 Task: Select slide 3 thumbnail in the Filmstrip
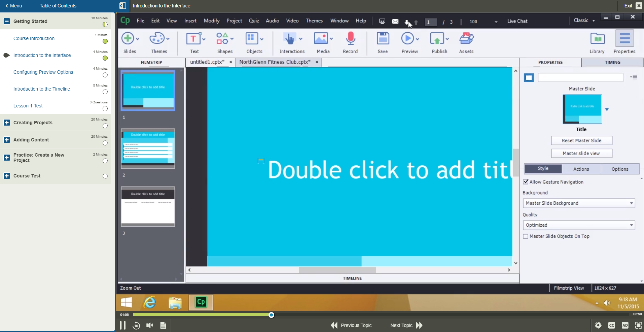[x=148, y=207]
